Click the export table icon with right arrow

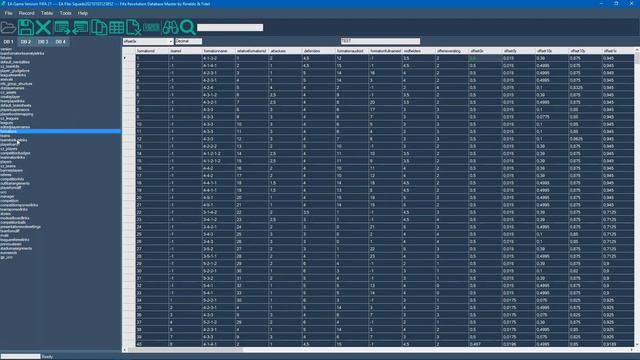pyautogui.click(x=62, y=27)
